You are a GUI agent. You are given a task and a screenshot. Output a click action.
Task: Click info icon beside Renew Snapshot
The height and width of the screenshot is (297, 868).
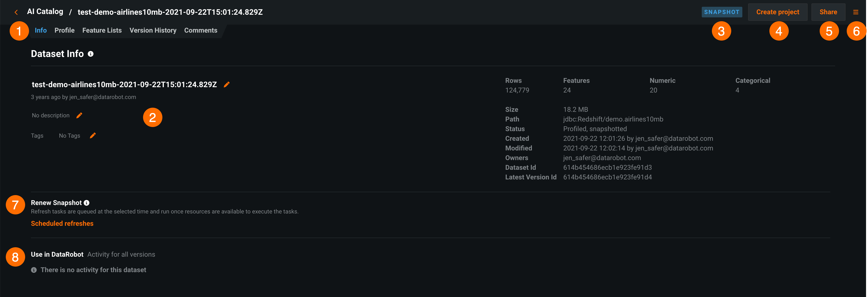87,203
